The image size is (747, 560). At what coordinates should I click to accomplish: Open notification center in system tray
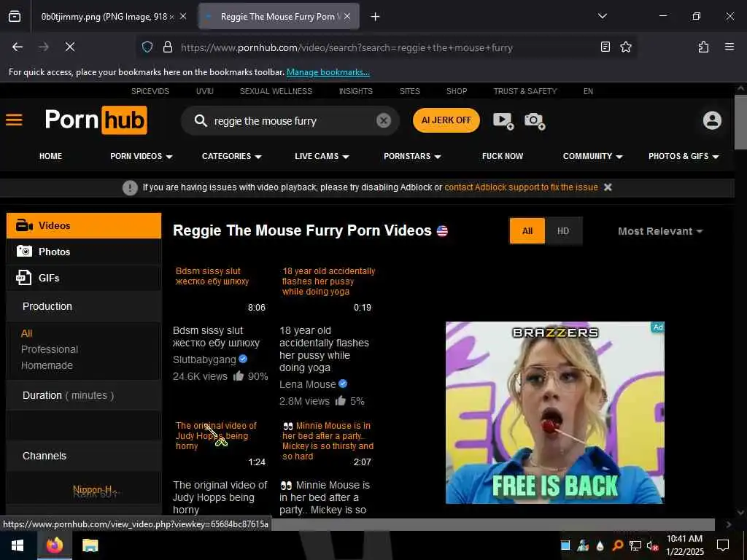pyautogui.click(x=723, y=545)
